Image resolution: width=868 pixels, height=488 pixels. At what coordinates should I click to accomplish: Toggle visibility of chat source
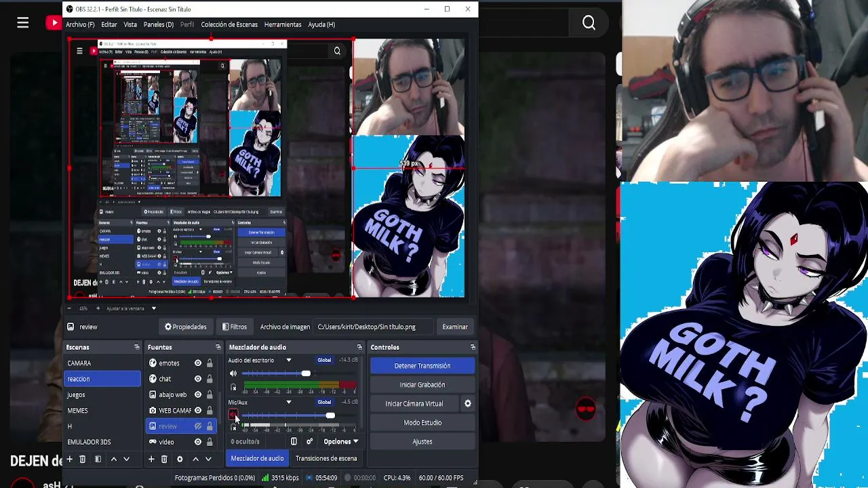pyautogui.click(x=198, y=379)
